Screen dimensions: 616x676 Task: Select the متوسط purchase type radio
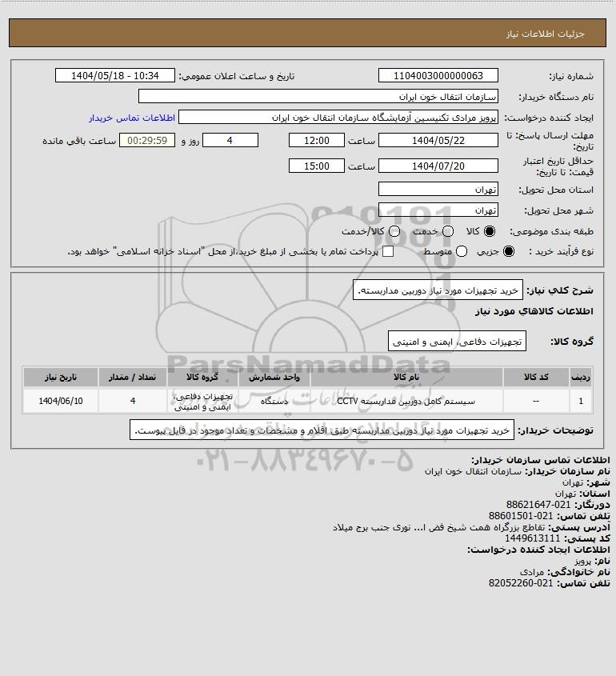coord(462,251)
